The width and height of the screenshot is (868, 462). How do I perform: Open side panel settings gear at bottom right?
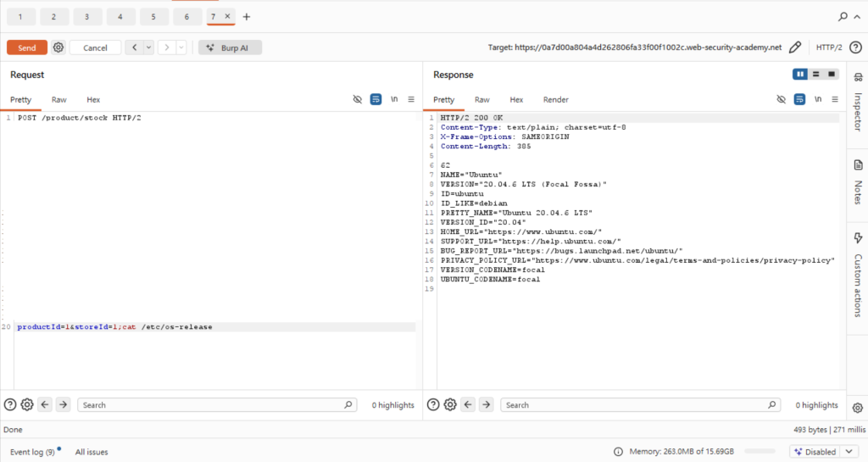858,408
